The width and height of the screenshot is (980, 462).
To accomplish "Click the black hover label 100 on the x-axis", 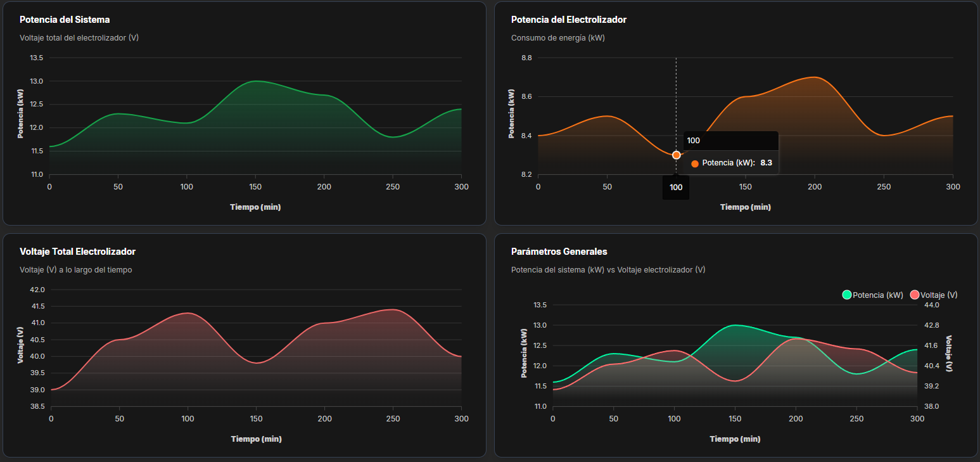I will [x=676, y=188].
